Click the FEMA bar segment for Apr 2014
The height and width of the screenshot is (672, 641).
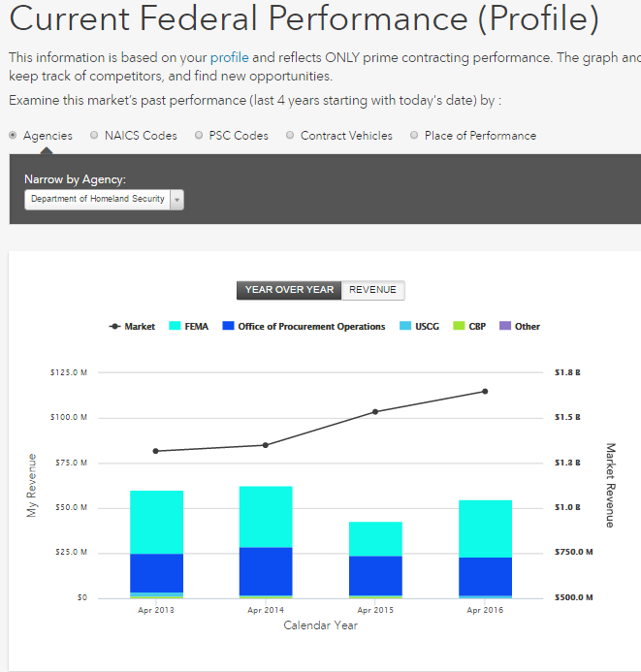click(x=266, y=517)
